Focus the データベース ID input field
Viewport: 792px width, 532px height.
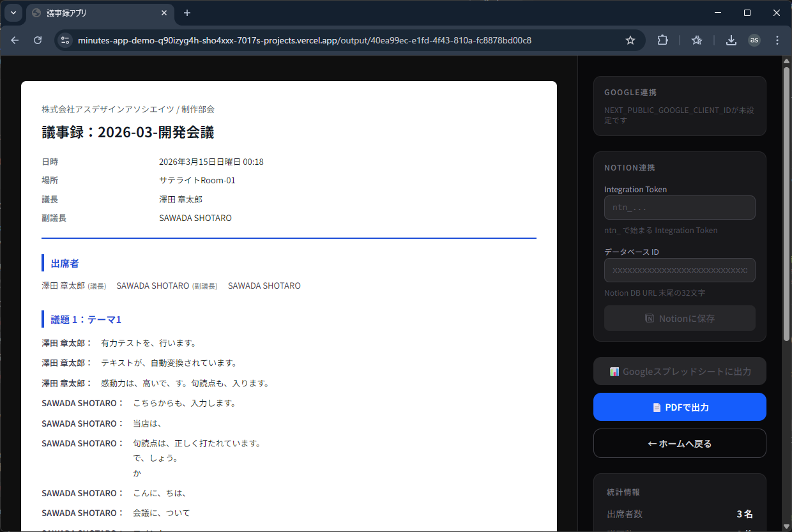pyautogui.click(x=680, y=270)
